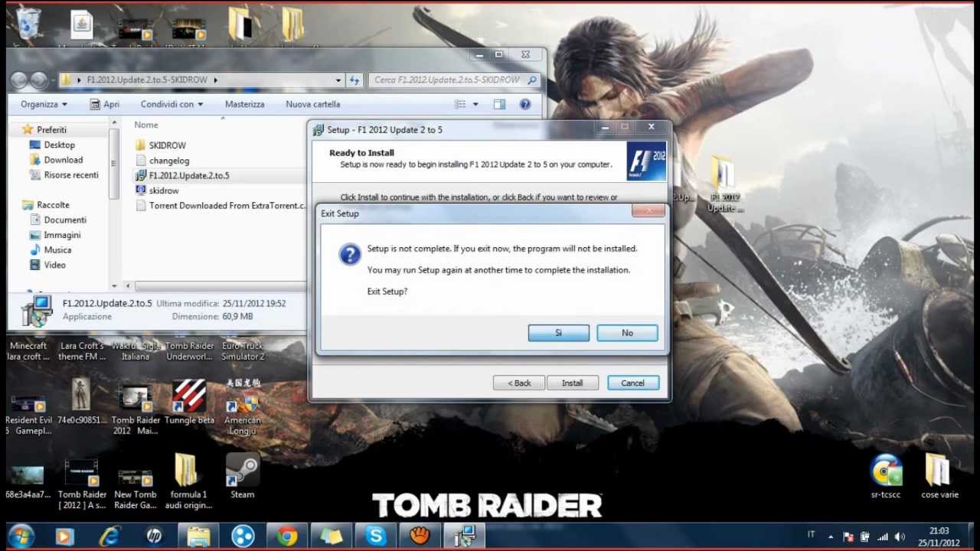
Task: Select the 68e3a4aa7 image icon on desktop
Action: (28, 481)
